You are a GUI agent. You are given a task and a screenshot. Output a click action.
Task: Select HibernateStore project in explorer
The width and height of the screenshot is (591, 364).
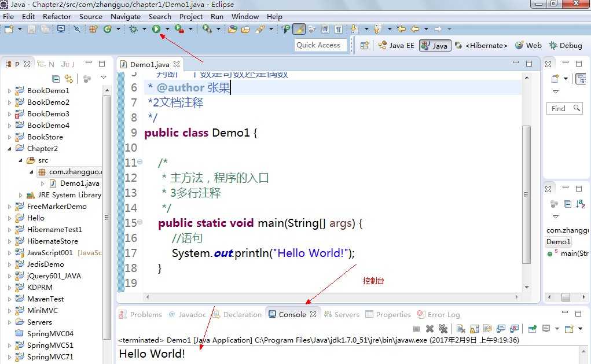(53, 241)
